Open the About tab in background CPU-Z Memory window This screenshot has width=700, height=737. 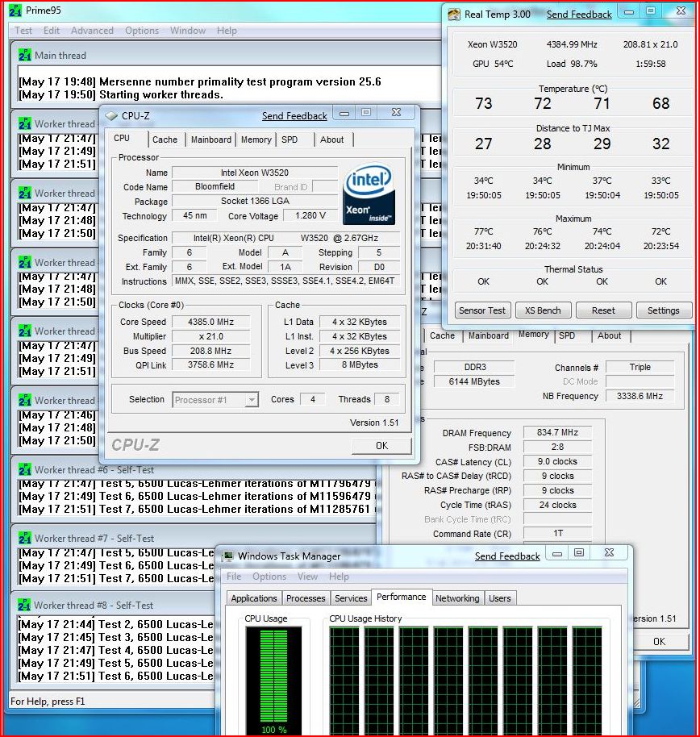coord(609,335)
